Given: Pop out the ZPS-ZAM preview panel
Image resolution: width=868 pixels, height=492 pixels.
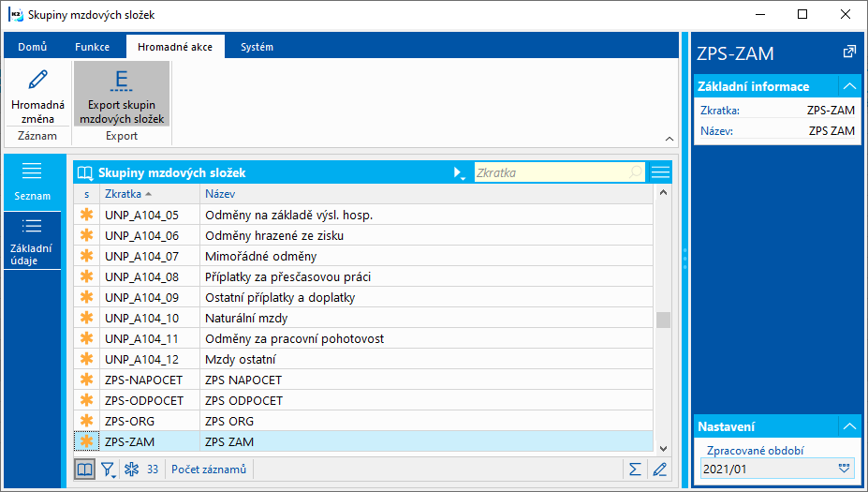Looking at the screenshot, I should click(848, 52).
